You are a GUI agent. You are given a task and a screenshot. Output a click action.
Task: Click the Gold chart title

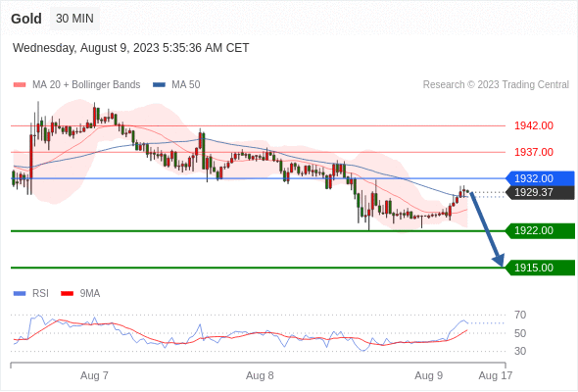coord(26,19)
